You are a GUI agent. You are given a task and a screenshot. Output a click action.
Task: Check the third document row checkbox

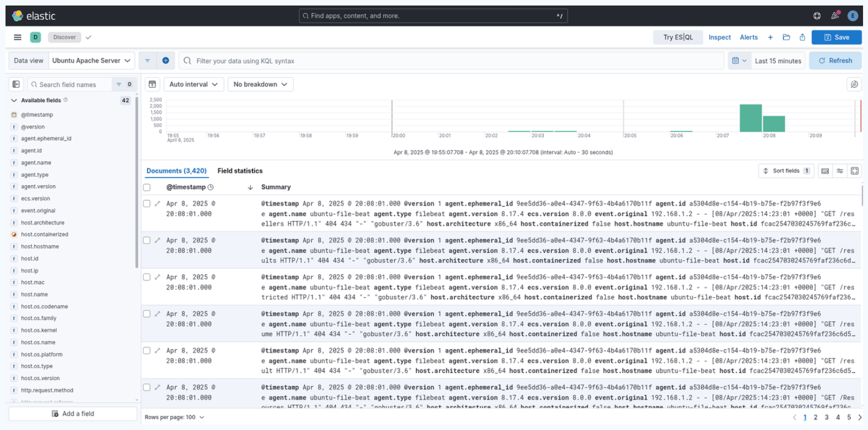(x=147, y=277)
